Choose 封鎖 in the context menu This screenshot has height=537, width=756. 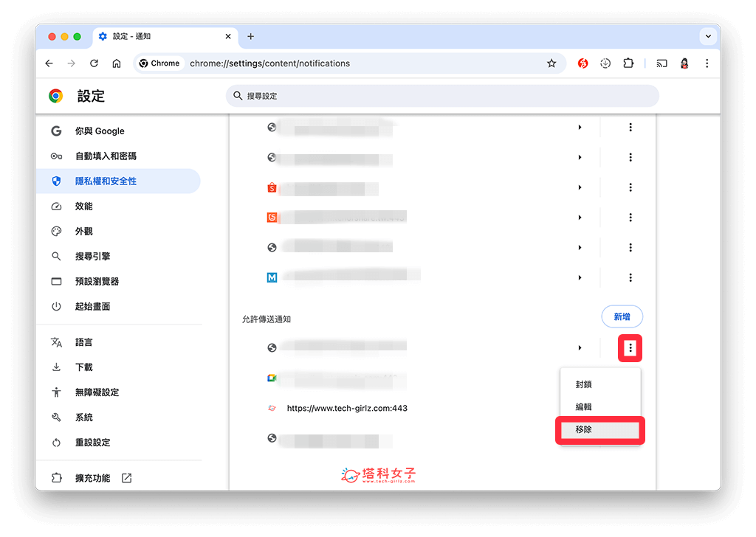[x=600, y=384]
